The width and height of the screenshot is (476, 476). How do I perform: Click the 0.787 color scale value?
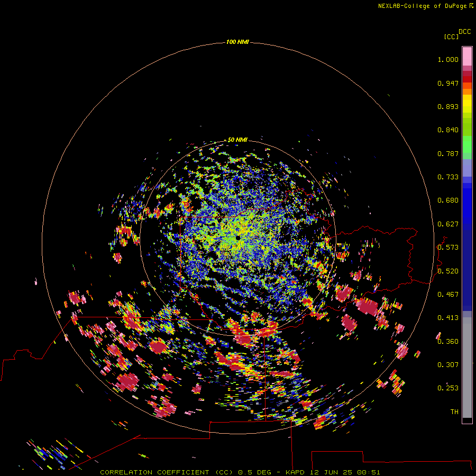[x=448, y=153]
